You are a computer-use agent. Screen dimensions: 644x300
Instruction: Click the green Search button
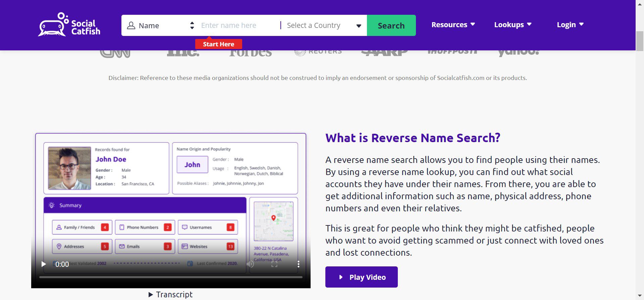click(391, 26)
